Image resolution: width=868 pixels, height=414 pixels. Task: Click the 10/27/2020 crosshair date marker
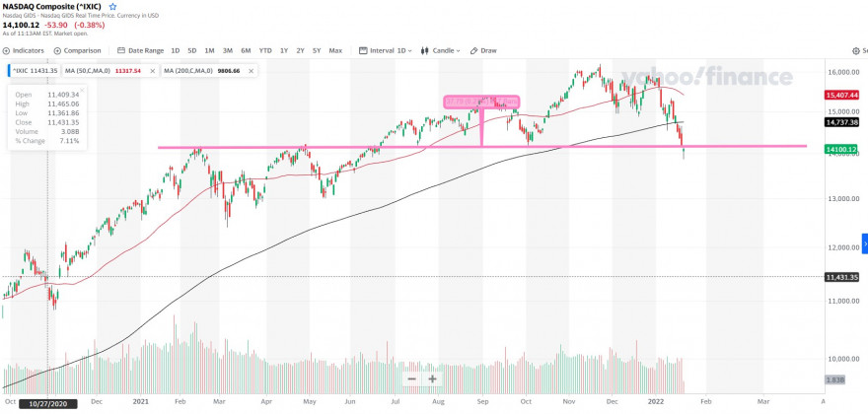coord(48,404)
